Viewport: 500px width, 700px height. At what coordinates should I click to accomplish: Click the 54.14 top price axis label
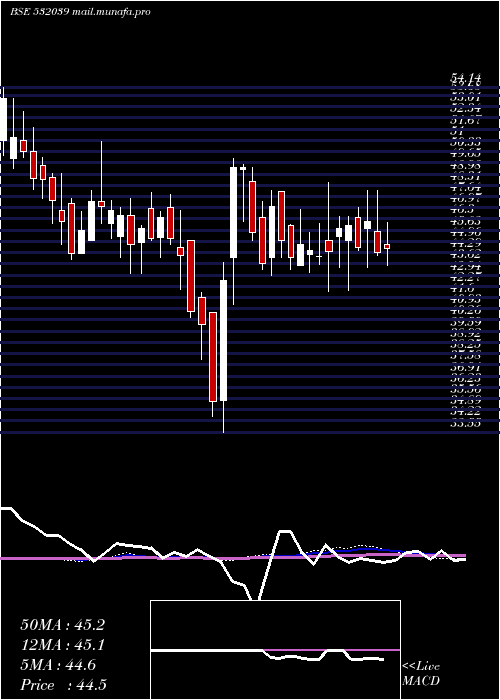(465, 79)
